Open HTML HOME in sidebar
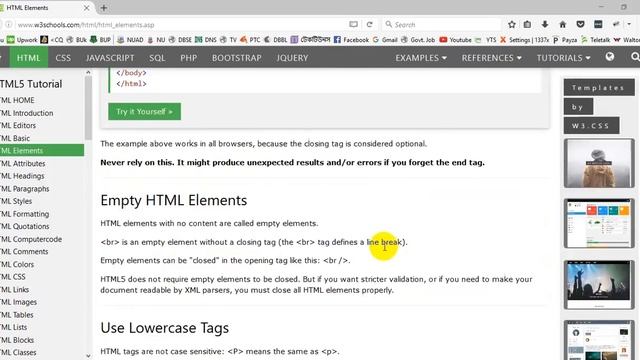This screenshot has height=360, width=640. [x=17, y=100]
